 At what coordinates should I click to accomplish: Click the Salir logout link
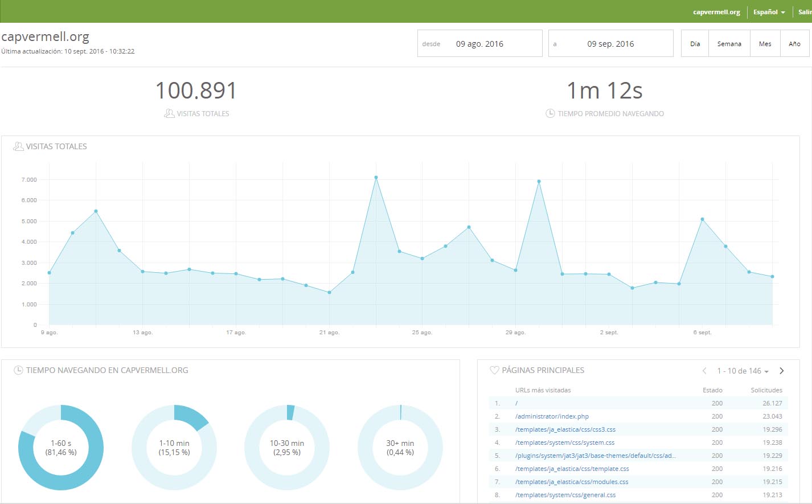805,12
